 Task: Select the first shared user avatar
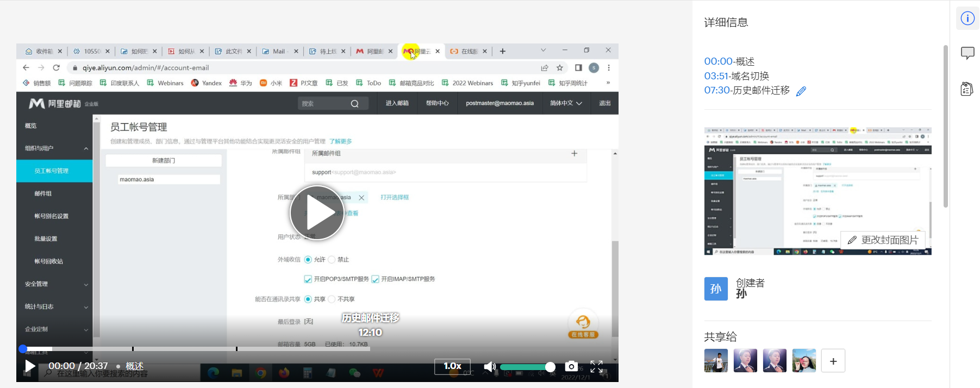(x=716, y=361)
